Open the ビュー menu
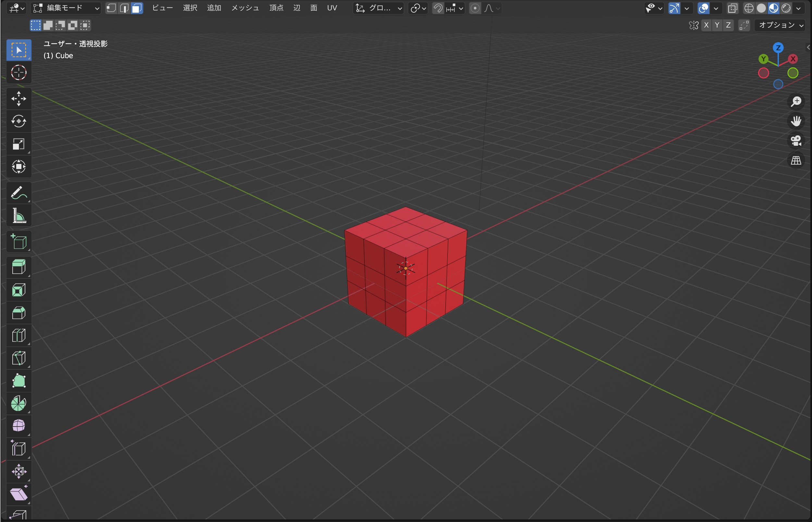Viewport: 812px width, 522px height. click(x=162, y=8)
